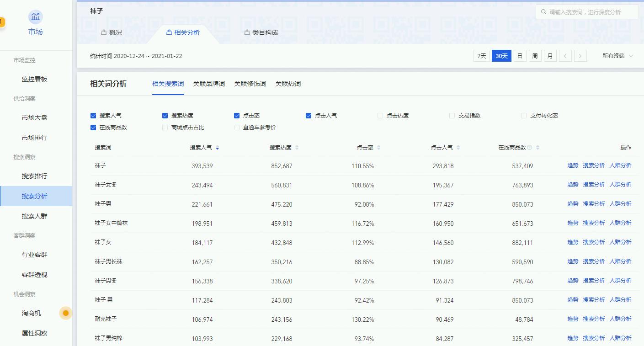Click the previous period arrow icon
The width and height of the screenshot is (644, 346).
pyautogui.click(x=565, y=55)
